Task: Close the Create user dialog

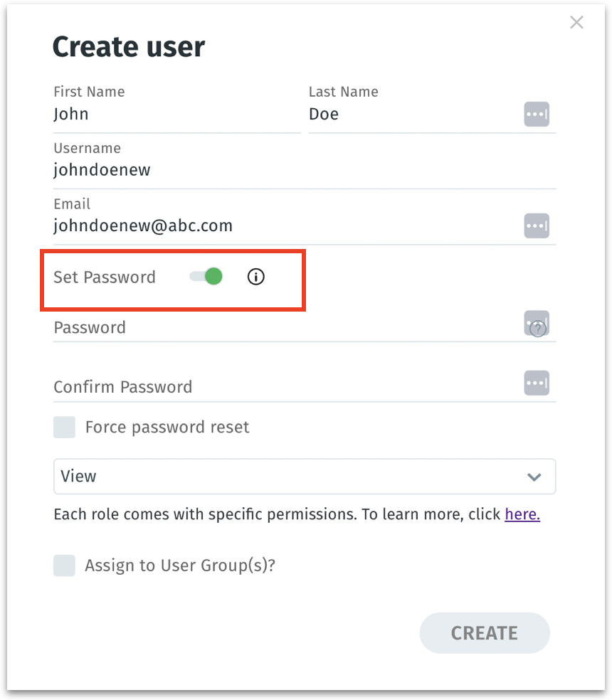Action: (x=576, y=23)
